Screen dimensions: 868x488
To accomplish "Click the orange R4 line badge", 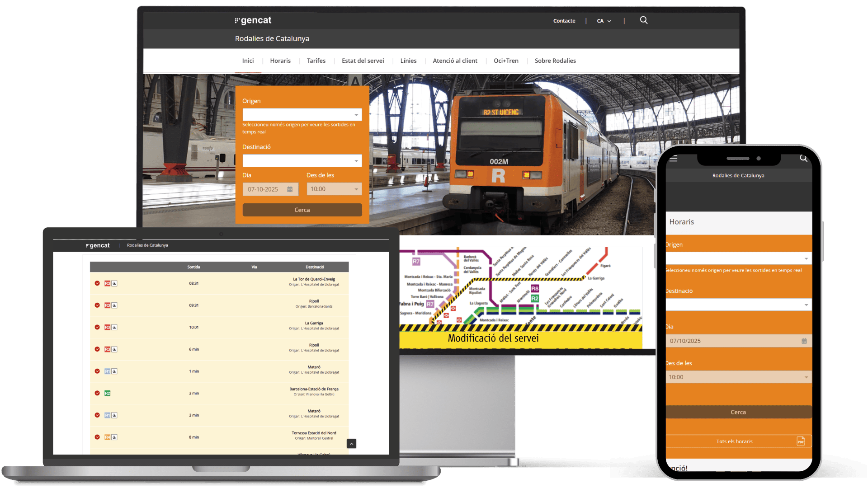I will pyautogui.click(x=107, y=437).
